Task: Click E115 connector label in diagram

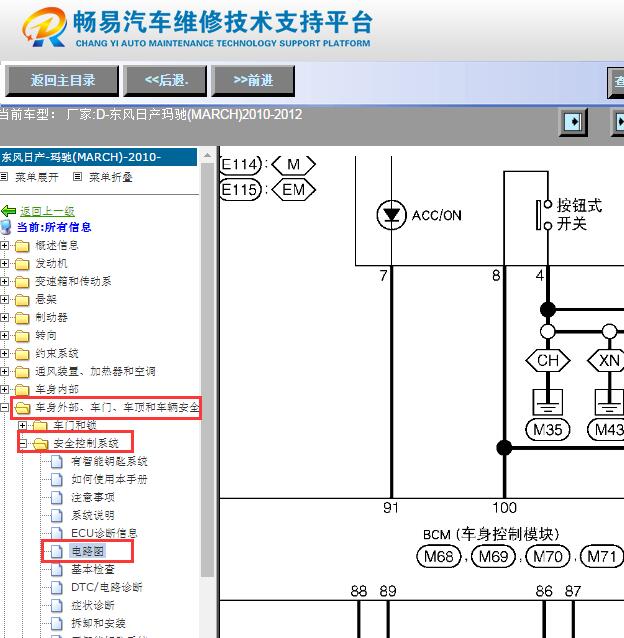Action: click(240, 190)
